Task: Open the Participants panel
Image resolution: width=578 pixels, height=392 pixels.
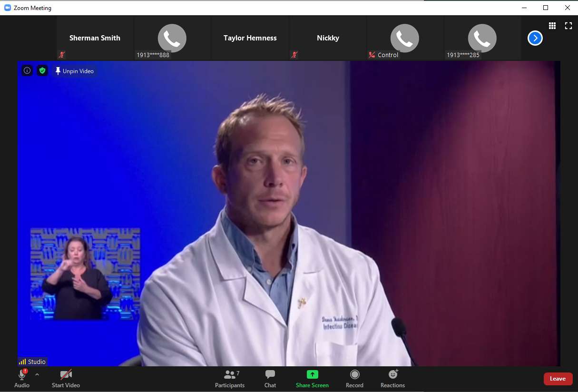Action: (230, 379)
